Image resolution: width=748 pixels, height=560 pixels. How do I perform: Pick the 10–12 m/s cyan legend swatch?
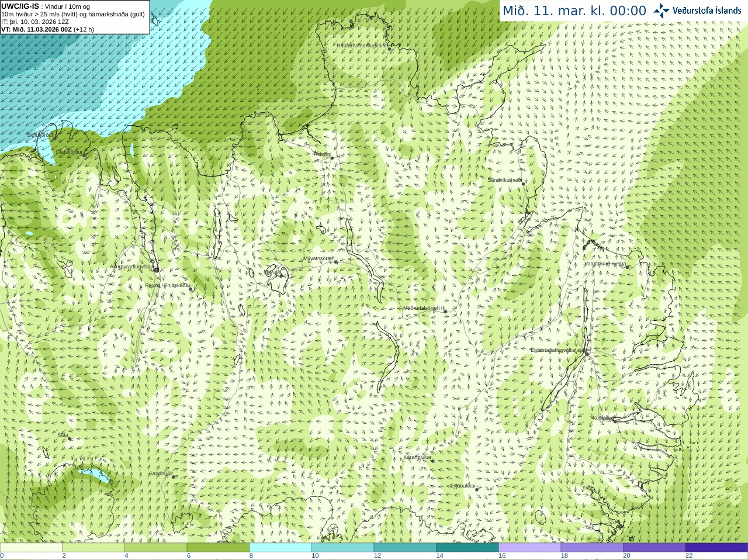tap(342, 548)
